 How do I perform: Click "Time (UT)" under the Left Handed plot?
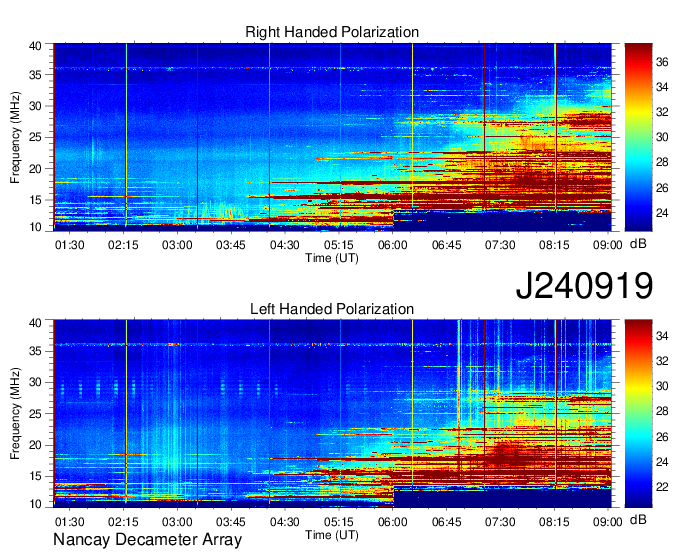click(x=332, y=535)
